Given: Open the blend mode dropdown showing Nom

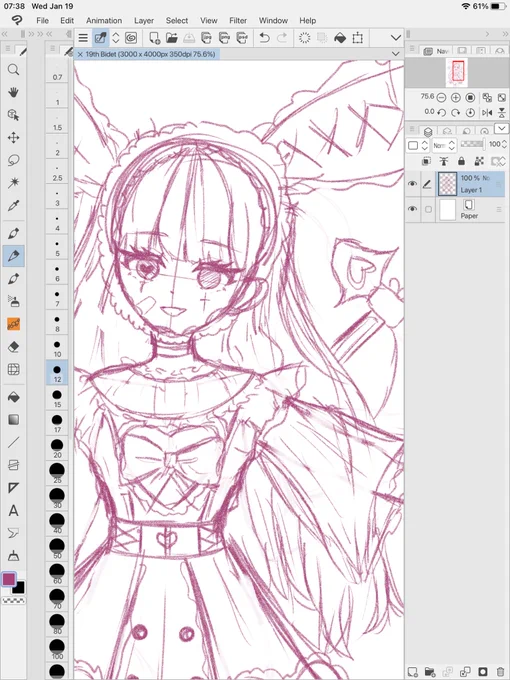Looking at the screenshot, I should pyautogui.click(x=444, y=145).
